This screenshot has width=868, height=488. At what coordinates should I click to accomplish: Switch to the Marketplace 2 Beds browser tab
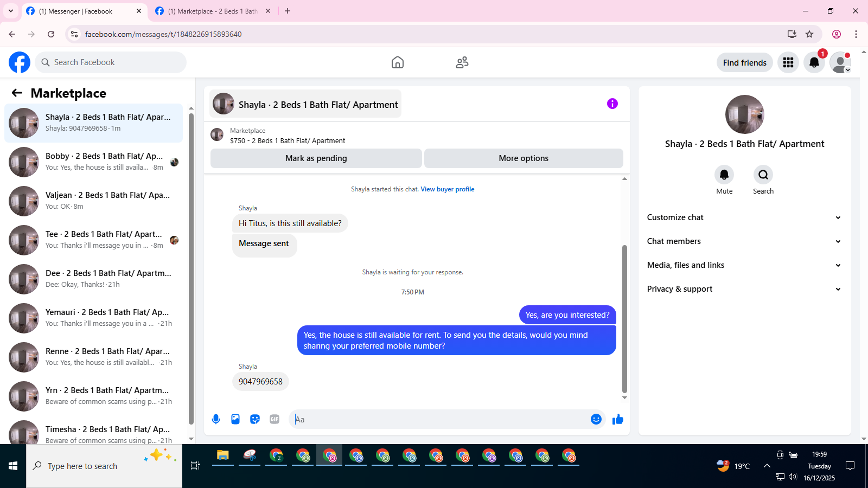pos(213,11)
